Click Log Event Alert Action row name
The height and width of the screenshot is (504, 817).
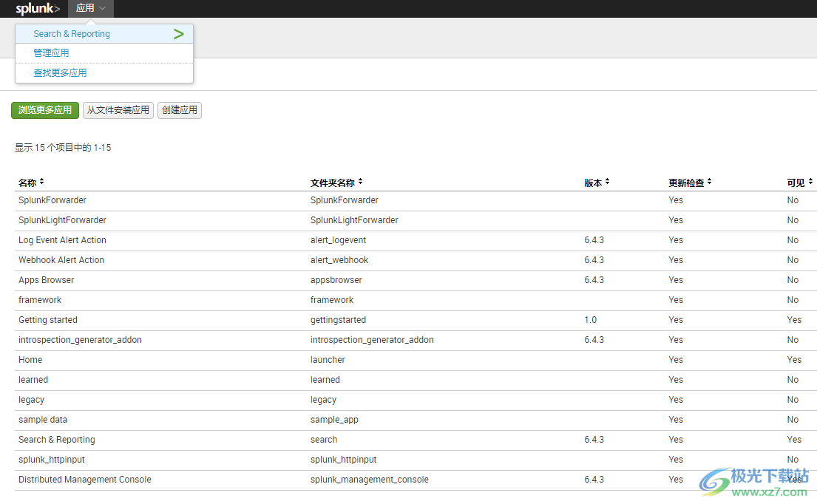click(x=63, y=240)
